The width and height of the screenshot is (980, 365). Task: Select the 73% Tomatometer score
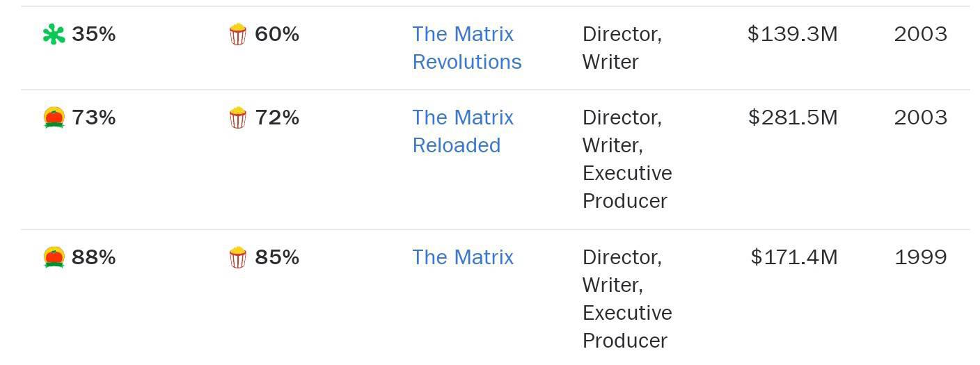click(x=94, y=117)
